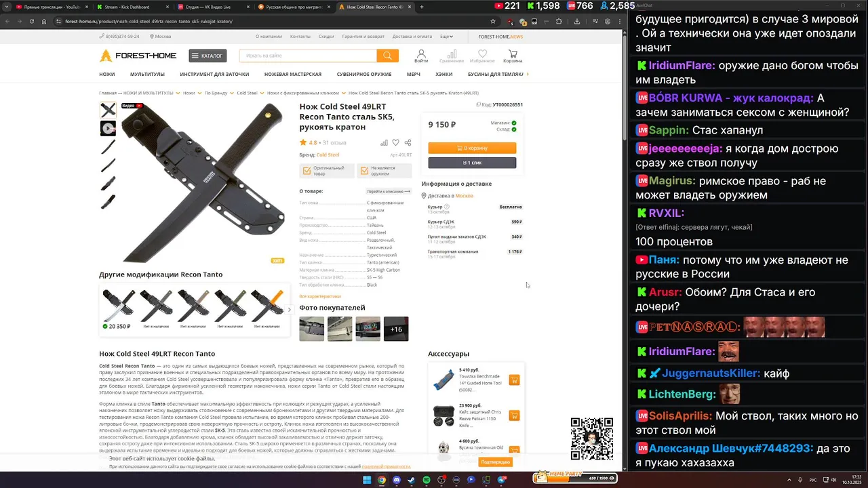Click the Доставка и оплата header link
This screenshot has height=488, width=868.
click(x=412, y=37)
